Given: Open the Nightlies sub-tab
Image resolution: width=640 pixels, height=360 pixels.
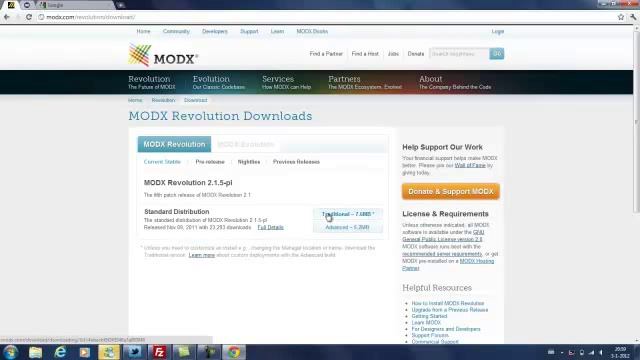Looking at the screenshot, I should click(x=249, y=162).
